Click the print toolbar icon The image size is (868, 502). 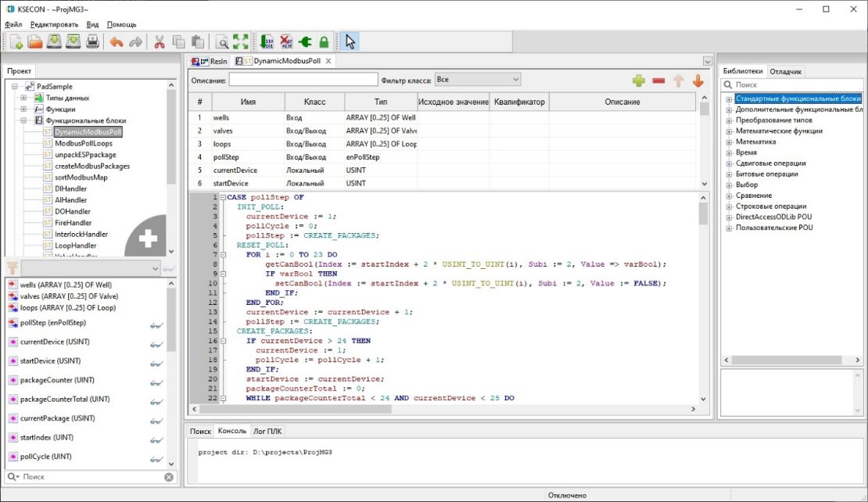(x=92, y=41)
